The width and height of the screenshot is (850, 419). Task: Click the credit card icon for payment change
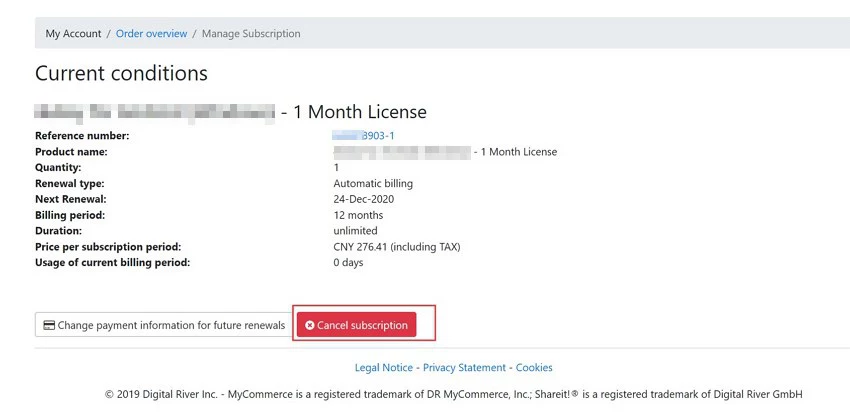(49, 325)
